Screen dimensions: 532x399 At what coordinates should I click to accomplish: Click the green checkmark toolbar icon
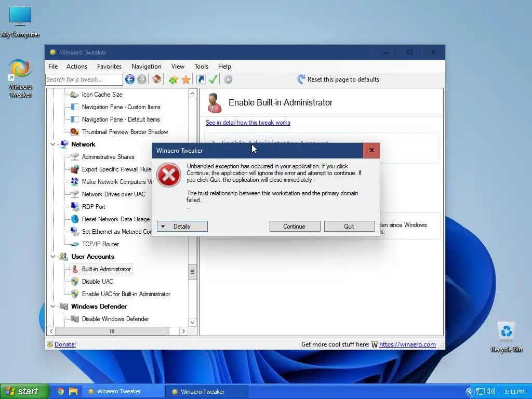click(213, 79)
